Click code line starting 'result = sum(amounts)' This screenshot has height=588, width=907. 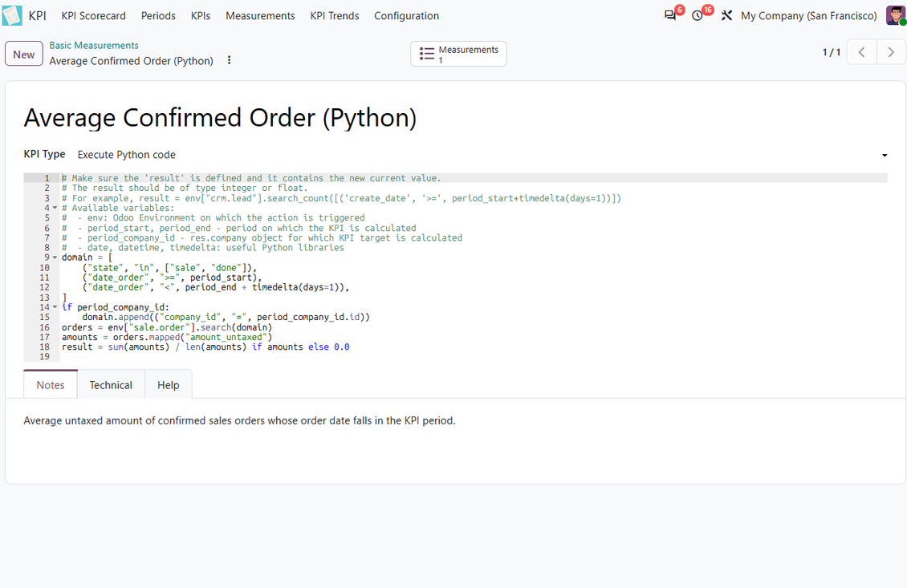click(x=205, y=347)
